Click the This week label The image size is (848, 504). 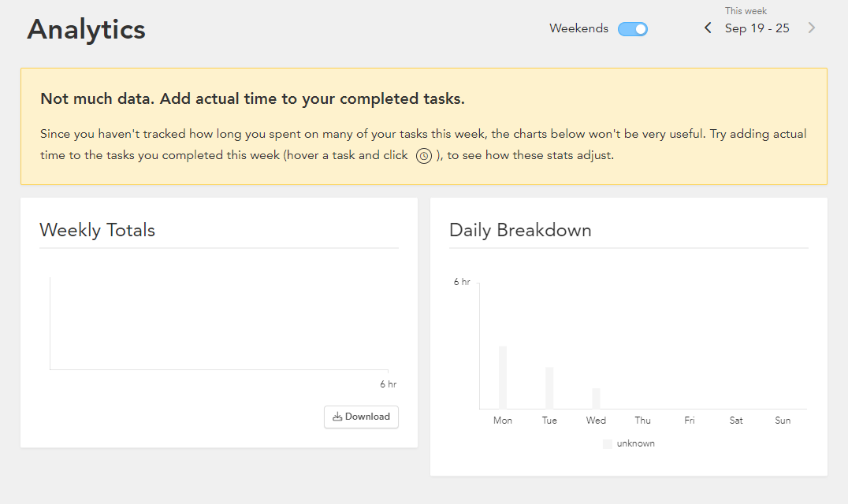[746, 11]
